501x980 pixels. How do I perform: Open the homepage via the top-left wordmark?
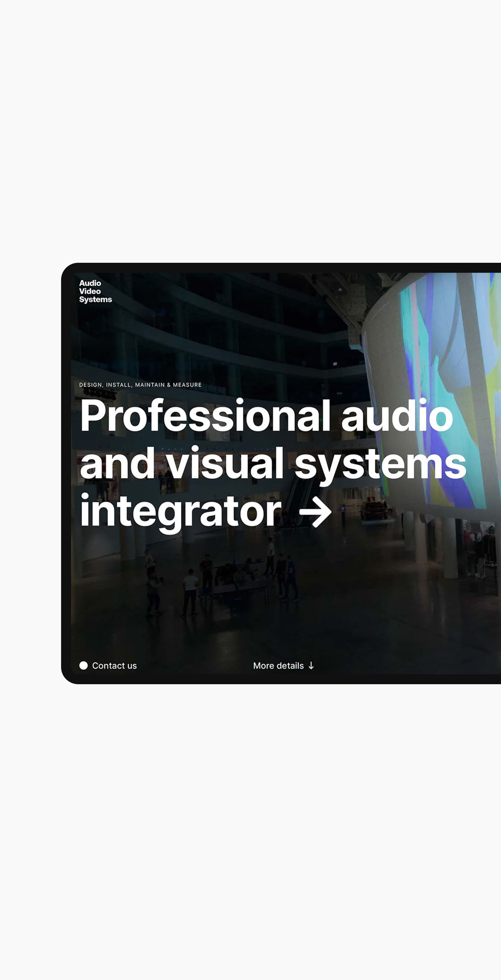point(95,292)
